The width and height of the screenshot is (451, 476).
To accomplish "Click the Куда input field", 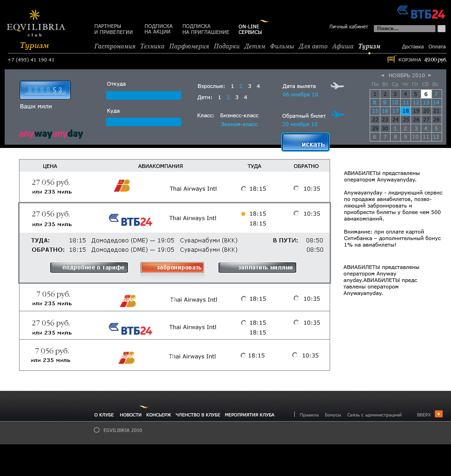I will tap(144, 122).
